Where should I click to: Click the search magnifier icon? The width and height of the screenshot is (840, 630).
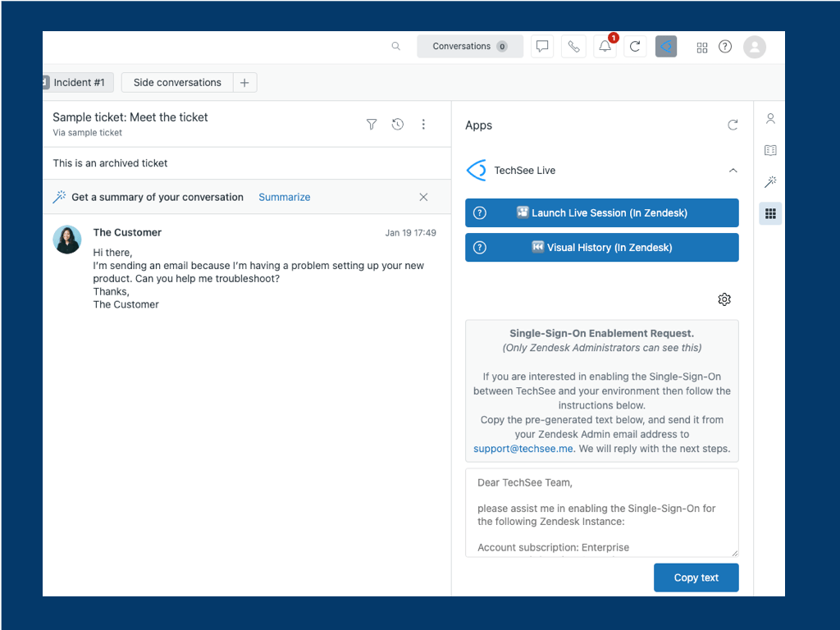tap(396, 47)
